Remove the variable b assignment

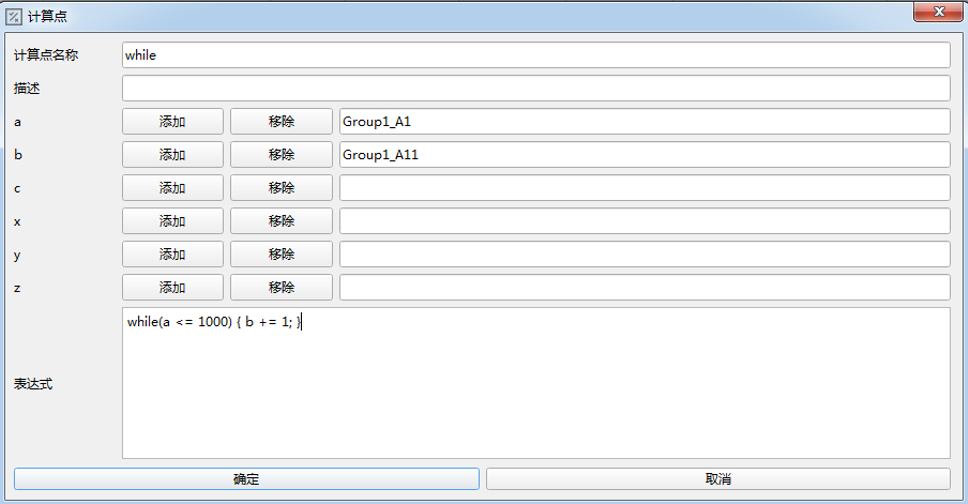coord(281,154)
